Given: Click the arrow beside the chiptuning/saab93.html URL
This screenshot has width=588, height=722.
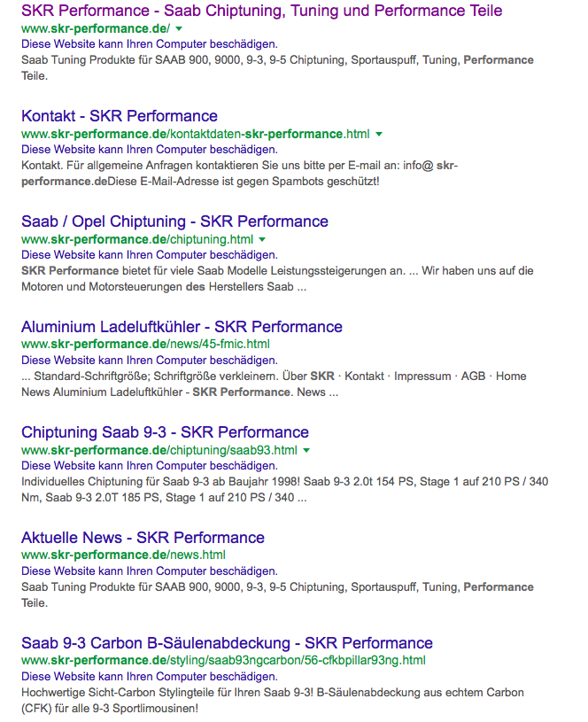Looking at the screenshot, I should coord(306,451).
